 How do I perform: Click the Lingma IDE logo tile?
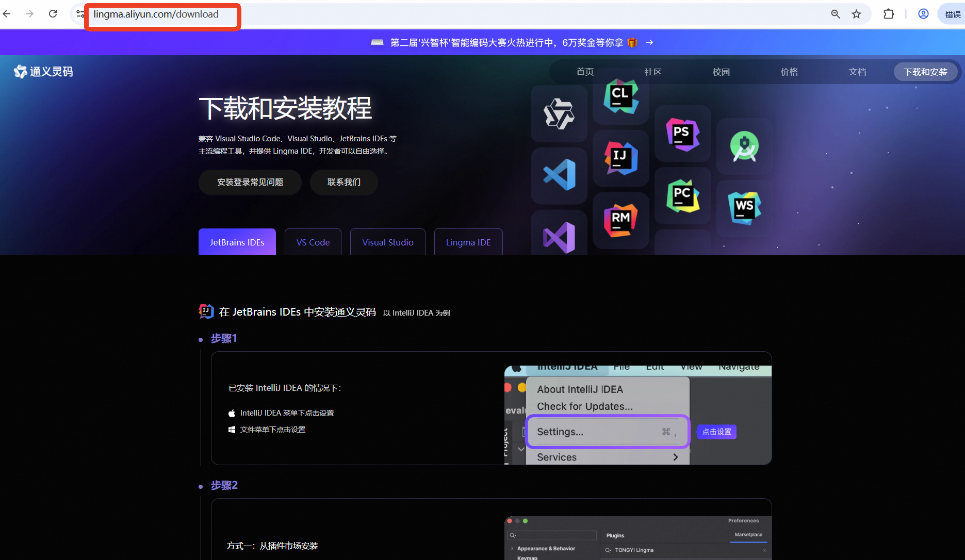pos(559,114)
